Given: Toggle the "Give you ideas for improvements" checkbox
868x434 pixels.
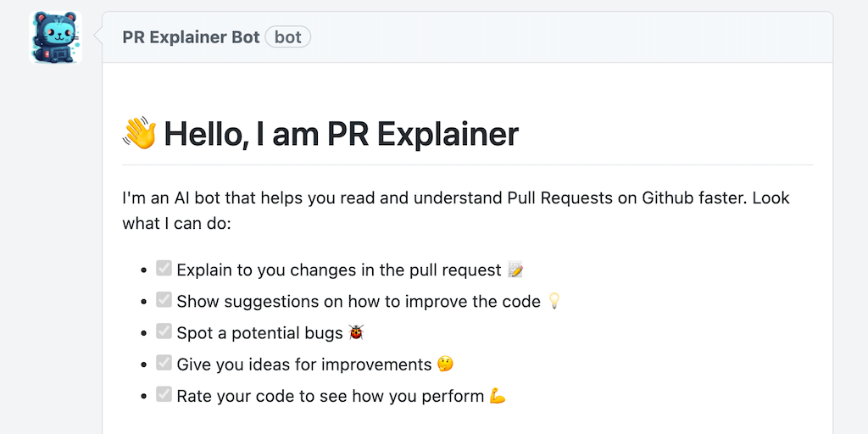Looking at the screenshot, I should 164,364.
